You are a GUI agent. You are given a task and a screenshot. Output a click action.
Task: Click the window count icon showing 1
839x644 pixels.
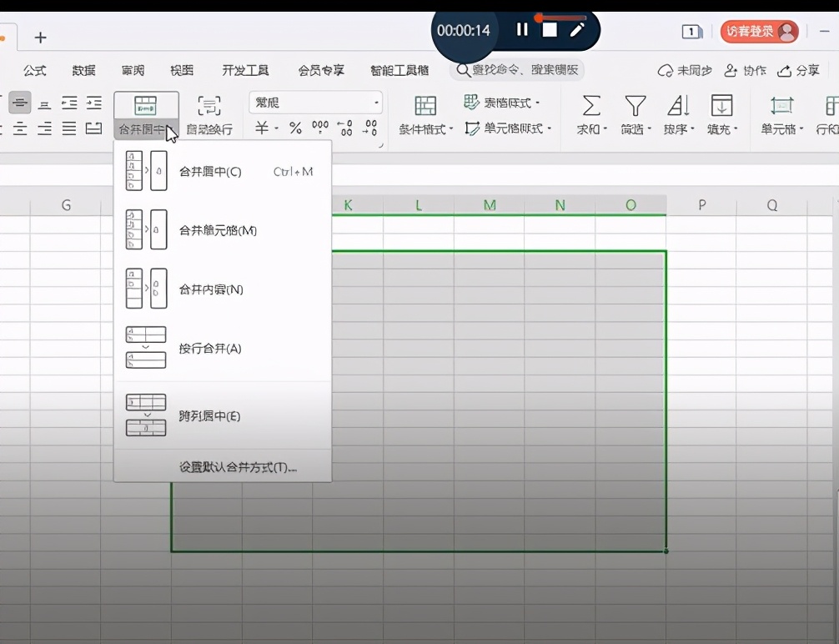coord(691,32)
